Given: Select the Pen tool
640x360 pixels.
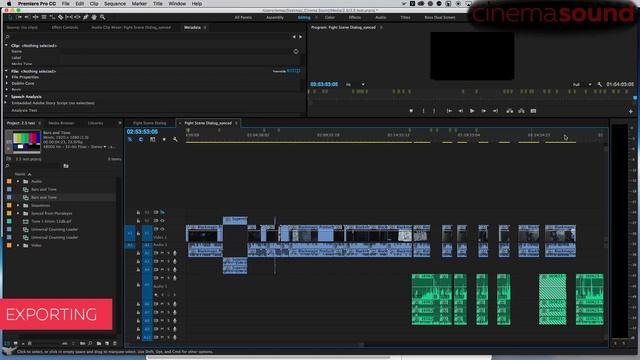Looking at the screenshot, I should 86,18.
